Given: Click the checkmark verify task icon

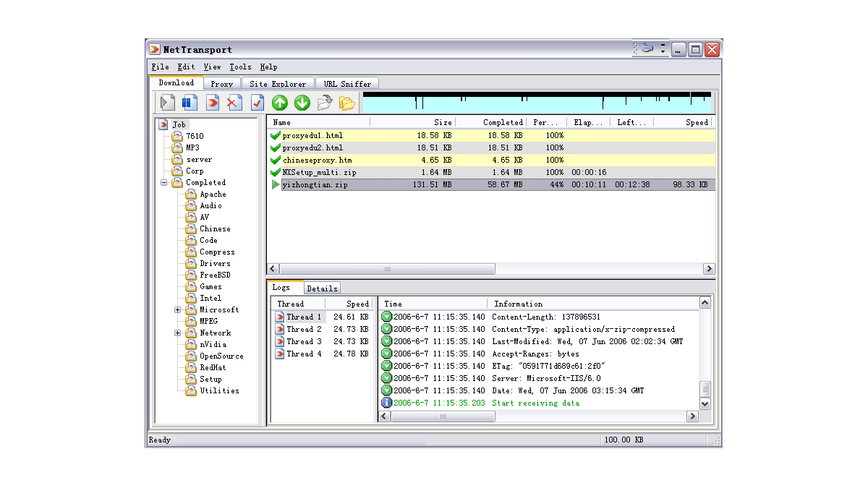Looking at the screenshot, I should pos(256,103).
